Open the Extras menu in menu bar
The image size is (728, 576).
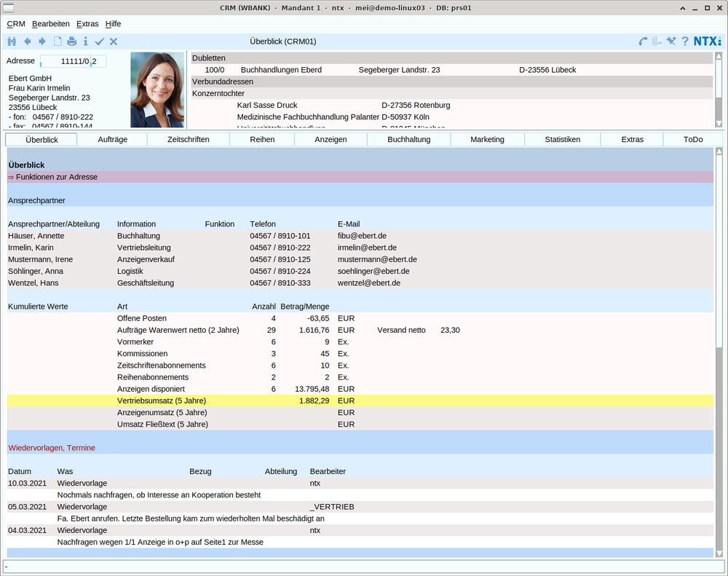[87, 24]
